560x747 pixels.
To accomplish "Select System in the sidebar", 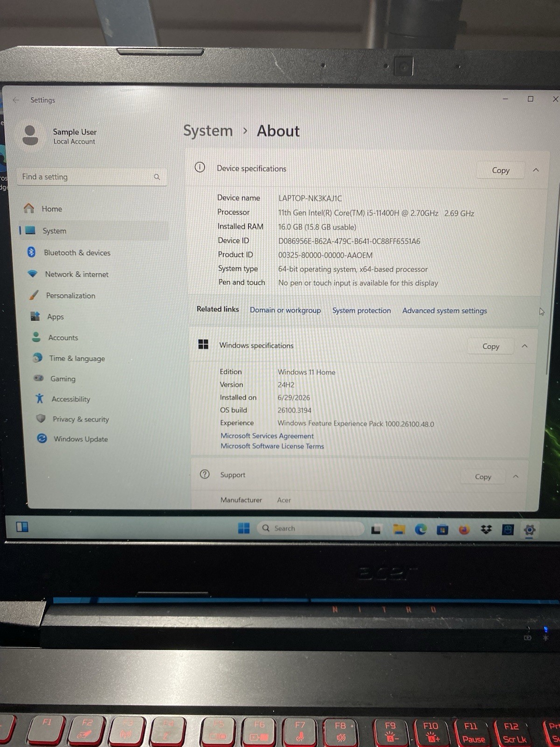I will click(94, 231).
